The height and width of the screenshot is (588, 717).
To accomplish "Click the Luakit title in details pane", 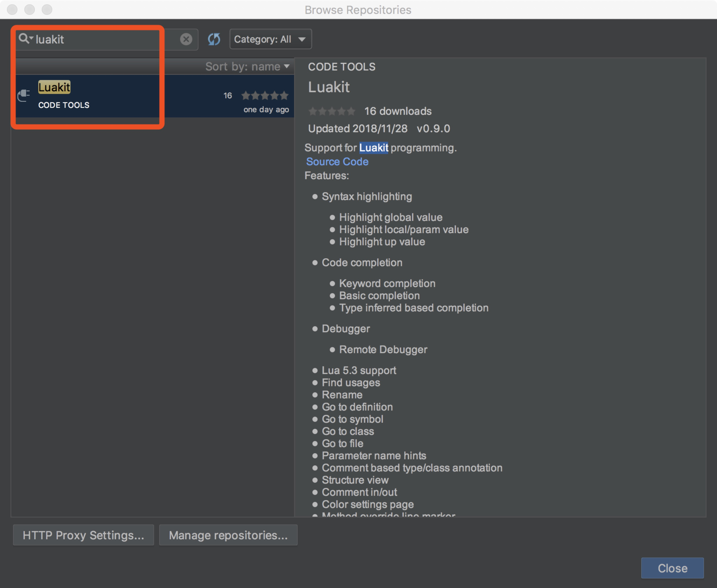I will pos(329,87).
